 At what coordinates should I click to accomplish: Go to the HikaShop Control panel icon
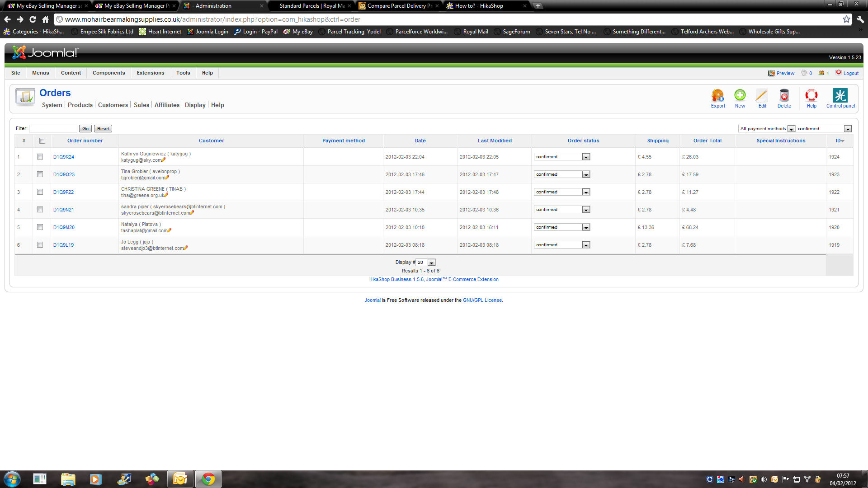[840, 96]
